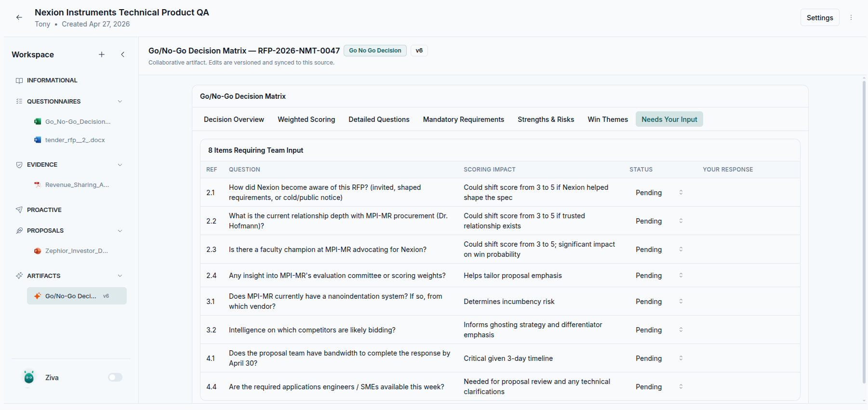Collapse the Workspace sidebar panel
Image resolution: width=868 pixels, height=410 pixels.
point(123,54)
